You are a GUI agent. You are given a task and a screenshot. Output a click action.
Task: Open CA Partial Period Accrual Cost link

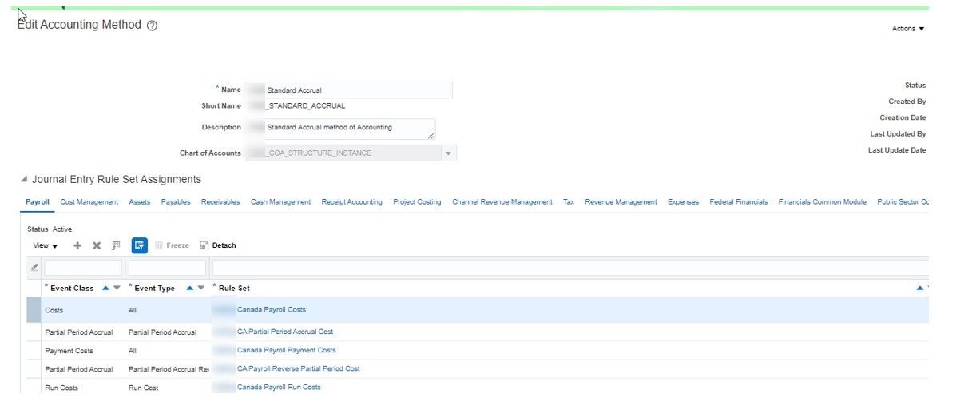pyautogui.click(x=285, y=332)
